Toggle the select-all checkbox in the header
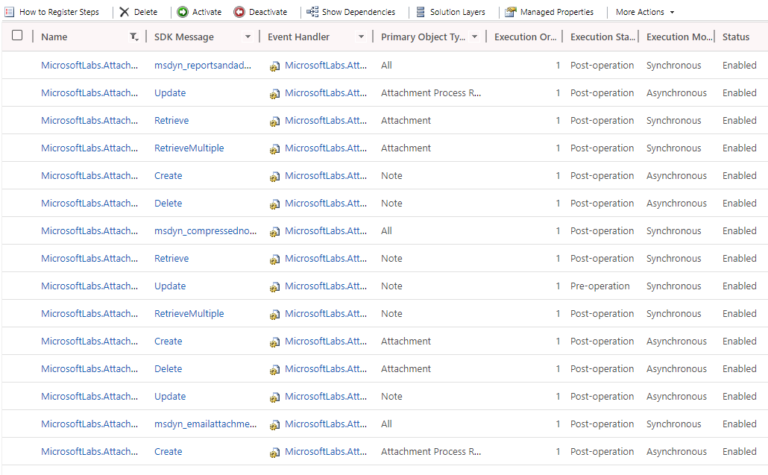This screenshot has width=768, height=475. (17, 36)
